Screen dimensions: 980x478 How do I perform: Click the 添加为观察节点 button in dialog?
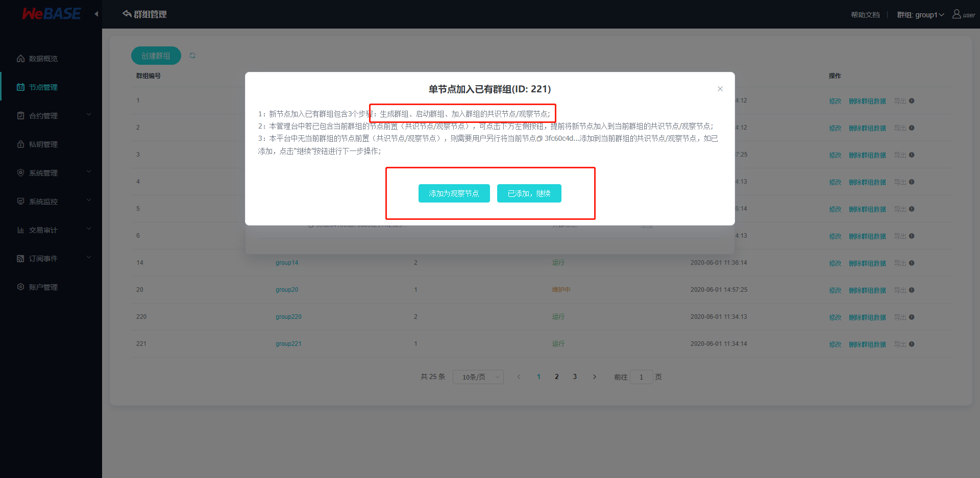[454, 193]
